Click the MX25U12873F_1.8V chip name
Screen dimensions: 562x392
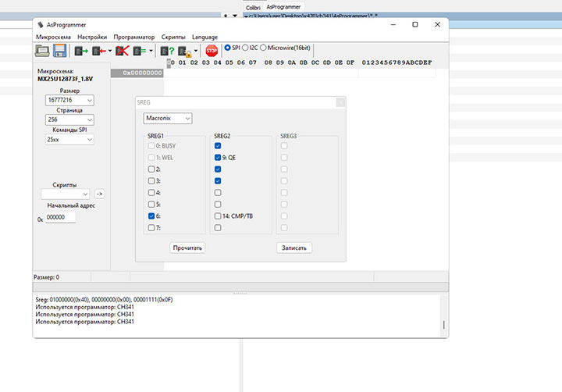[x=66, y=79]
